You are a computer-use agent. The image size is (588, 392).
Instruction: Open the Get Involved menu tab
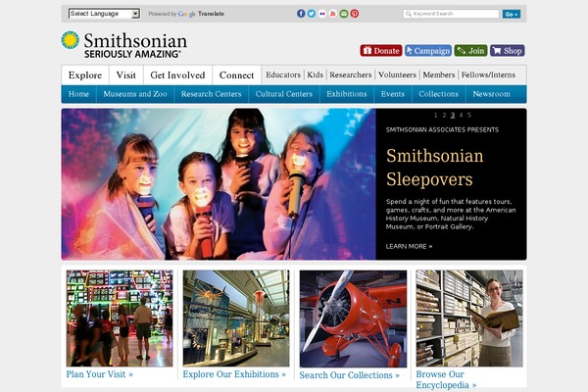(177, 75)
